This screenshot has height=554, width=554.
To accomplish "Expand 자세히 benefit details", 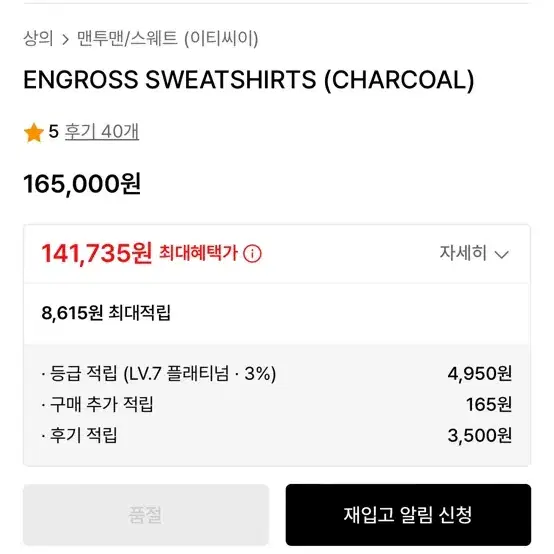I will [474, 253].
